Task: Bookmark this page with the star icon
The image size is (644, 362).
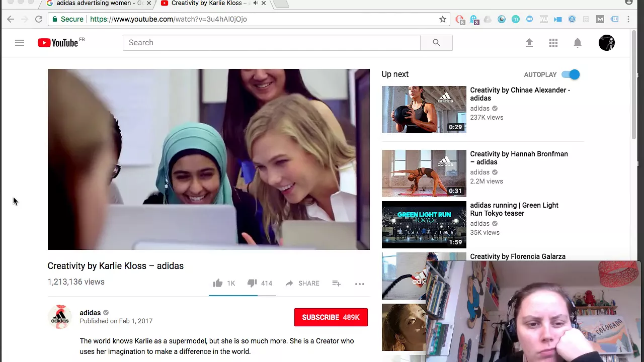Action: tap(443, 19)
